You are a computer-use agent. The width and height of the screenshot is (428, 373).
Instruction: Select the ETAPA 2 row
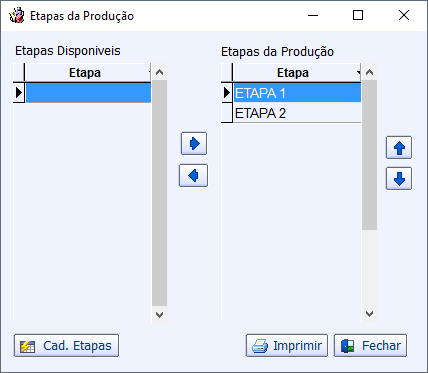(297, 113)
